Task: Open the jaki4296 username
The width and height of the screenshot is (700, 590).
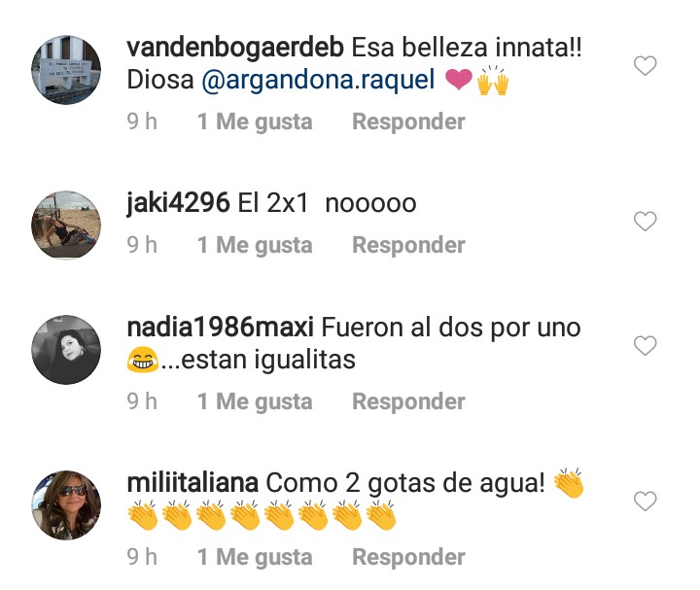Action: (178, 203)
